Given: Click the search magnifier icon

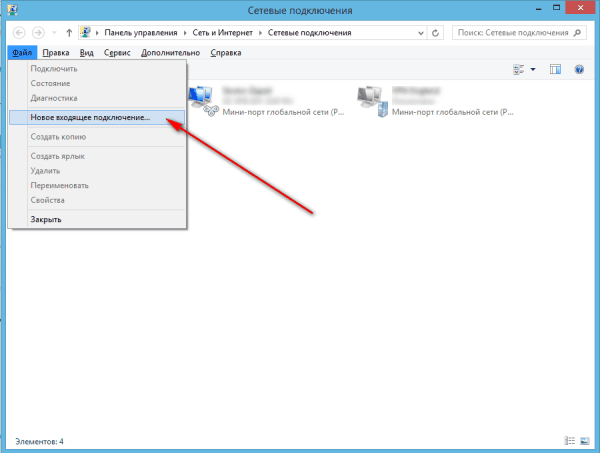Looking at the screenshot, I should 577,33.
